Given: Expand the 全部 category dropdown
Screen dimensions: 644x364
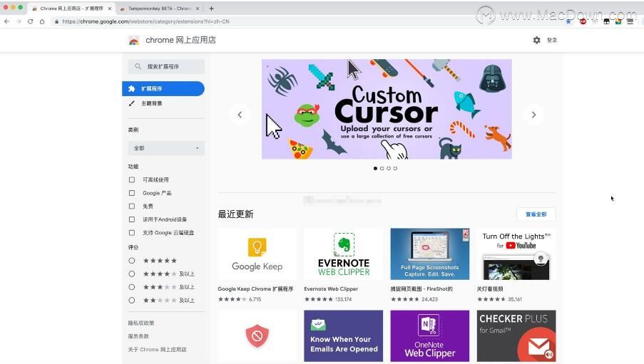Looking at the screenshot, I should coord(166,148).
